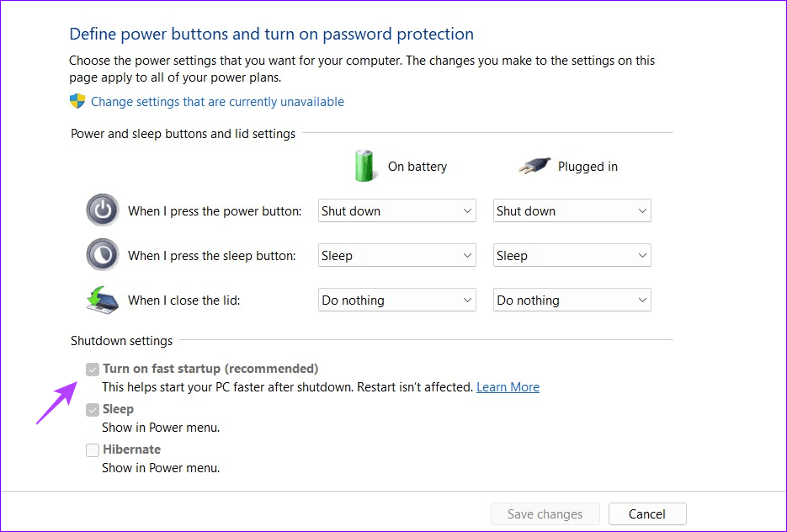Enable the Hibernate checkbox

click(93, 450)
